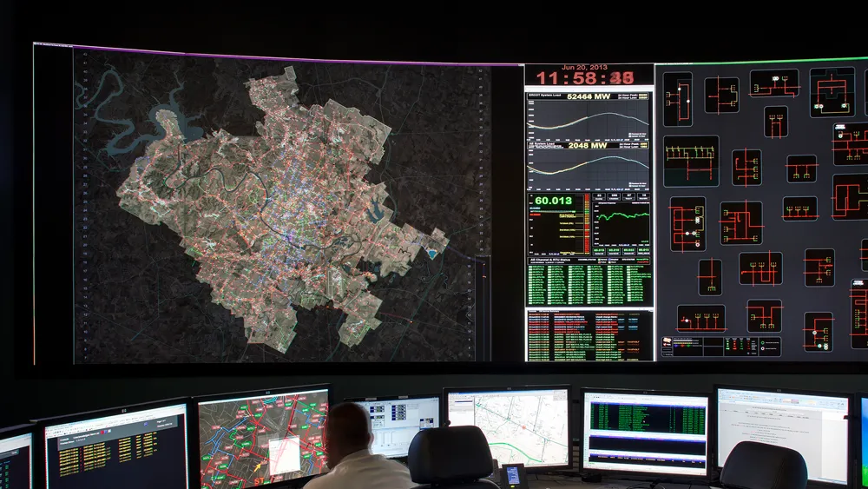Screen dimensions: 868x489
Task: Click the red alarm summary list panel
Action: click(589, 335)
